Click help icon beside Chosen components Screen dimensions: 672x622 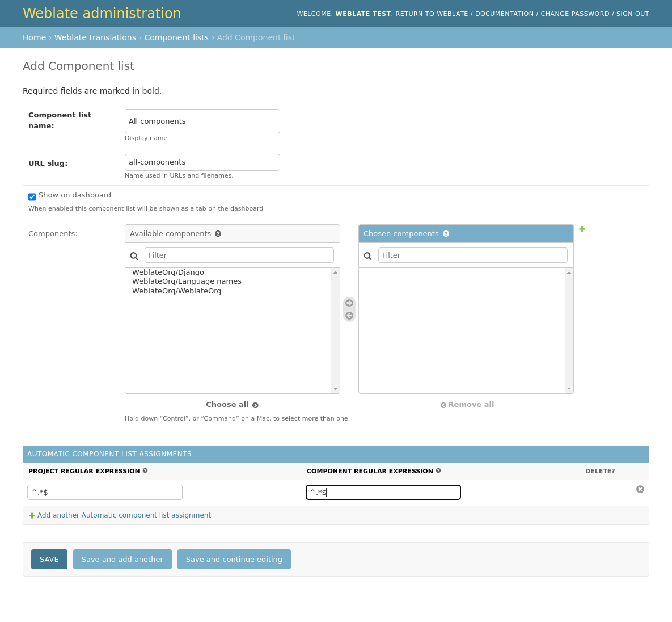pyautogui.click(x=446, y=234)
